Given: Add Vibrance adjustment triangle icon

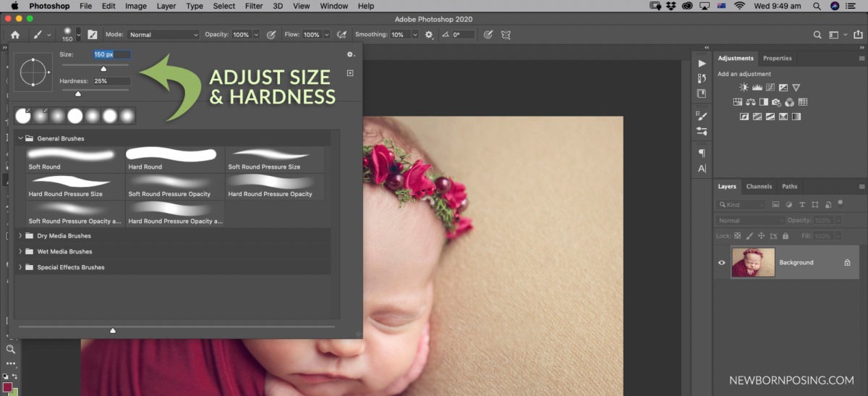Looking at the screenshot, I should click(x=796, y=88).
